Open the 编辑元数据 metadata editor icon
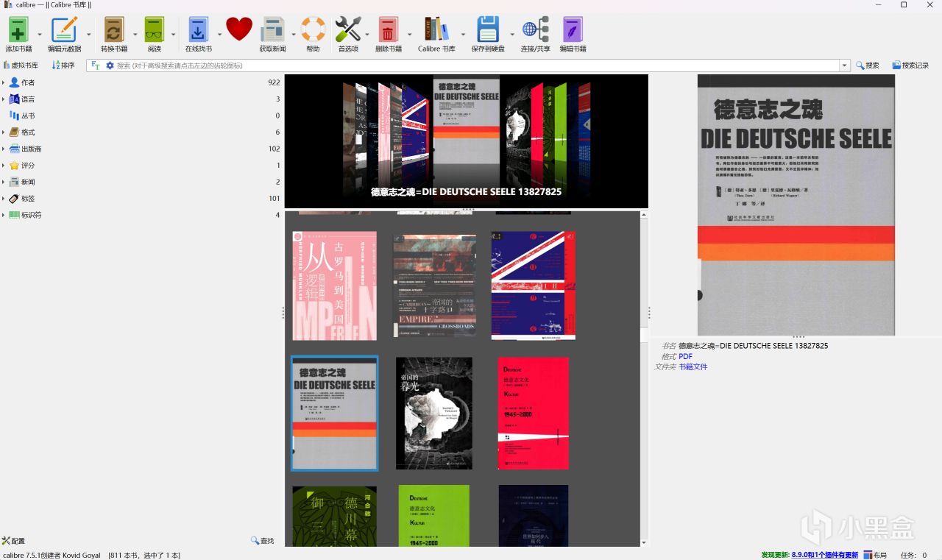This screenshot has height=560, width=942. (64, 29)
